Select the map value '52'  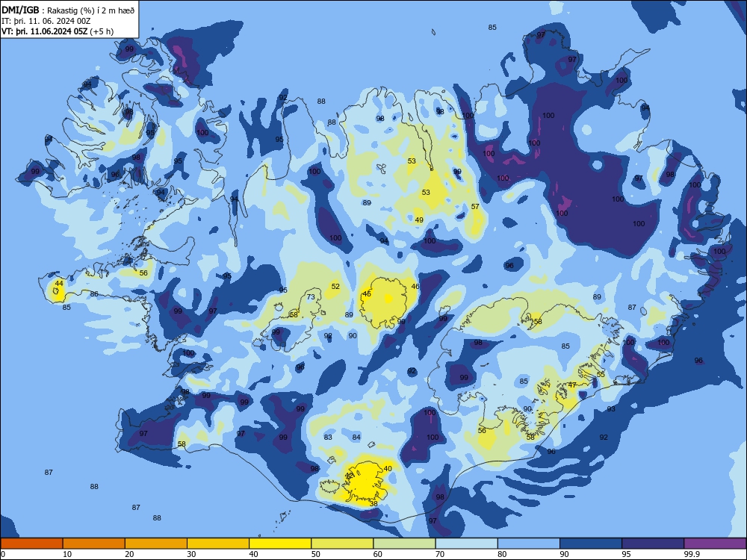click(336, 286)
